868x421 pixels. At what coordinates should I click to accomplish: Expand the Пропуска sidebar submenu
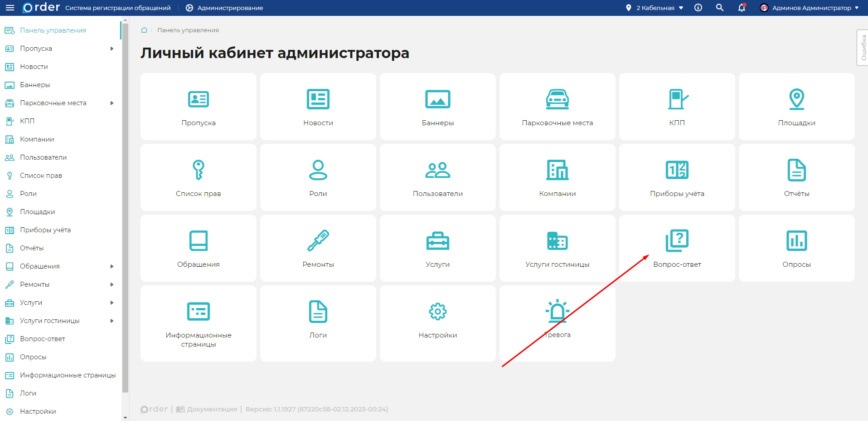click(x=112, y=49)
